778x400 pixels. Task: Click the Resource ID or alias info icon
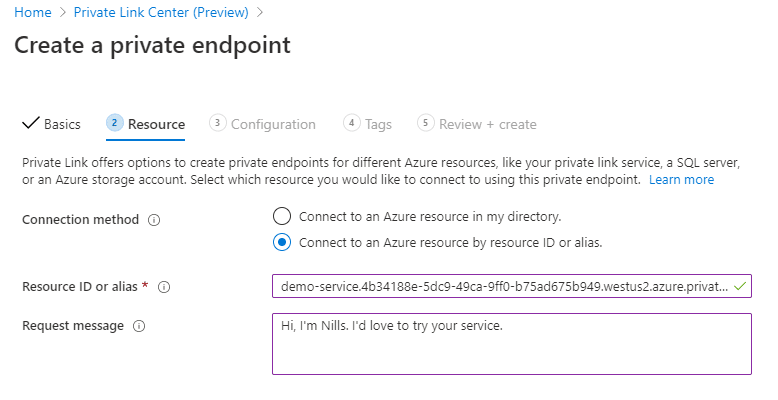point(164,287)
